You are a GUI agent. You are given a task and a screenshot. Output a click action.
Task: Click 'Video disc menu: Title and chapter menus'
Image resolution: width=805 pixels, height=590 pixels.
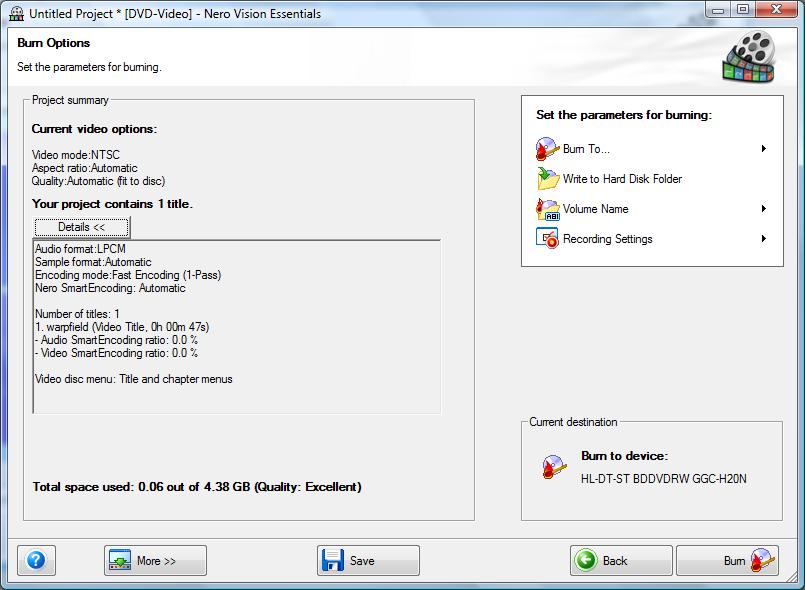134,379
